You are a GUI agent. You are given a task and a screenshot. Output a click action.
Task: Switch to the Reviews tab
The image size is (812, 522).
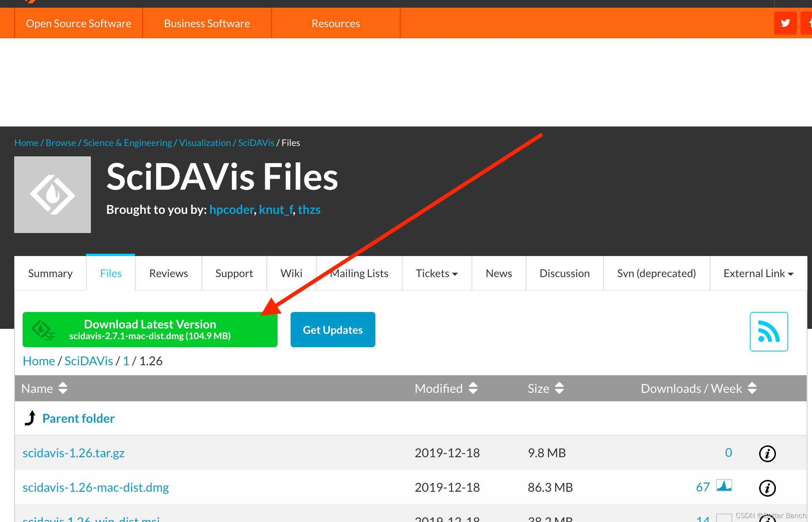pyautogui.click(x=168, y=274)
